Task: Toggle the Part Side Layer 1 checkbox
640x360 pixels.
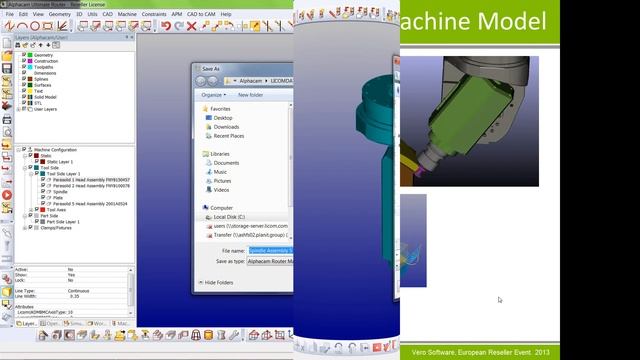Action: 36,222
